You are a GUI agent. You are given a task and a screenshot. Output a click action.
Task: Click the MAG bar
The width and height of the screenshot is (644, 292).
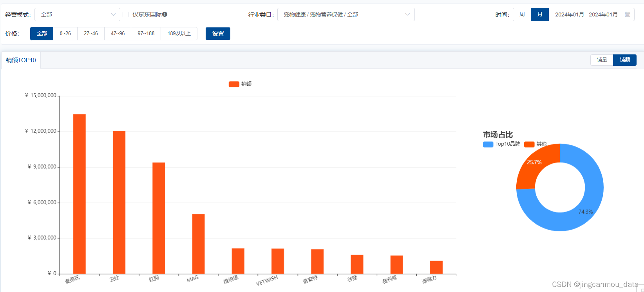[x=198, y=244]
